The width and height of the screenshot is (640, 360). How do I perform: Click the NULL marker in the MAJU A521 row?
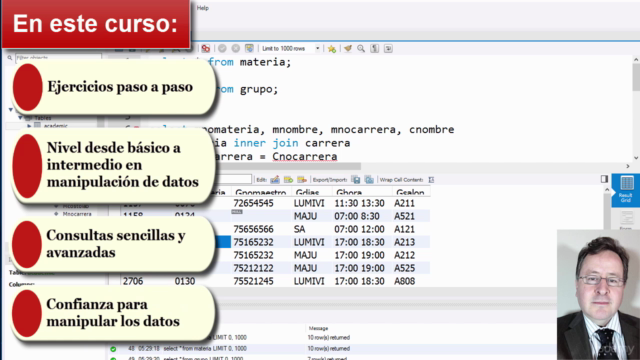(x=237, y=212)
